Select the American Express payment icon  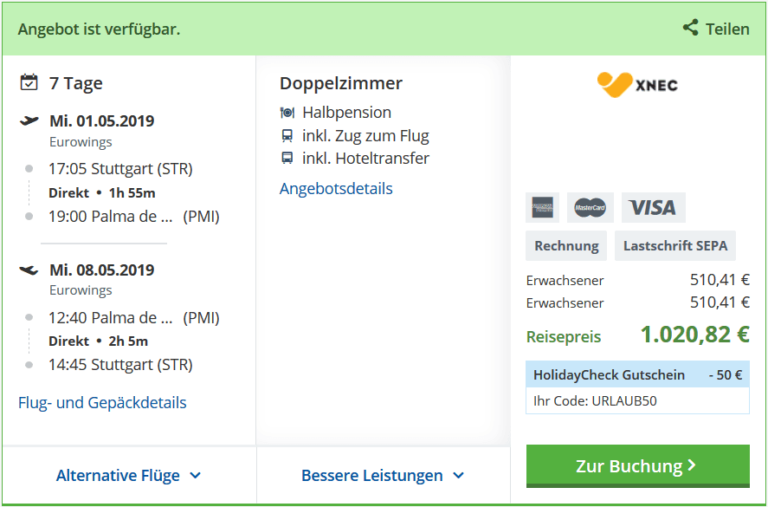click(542, 208)
